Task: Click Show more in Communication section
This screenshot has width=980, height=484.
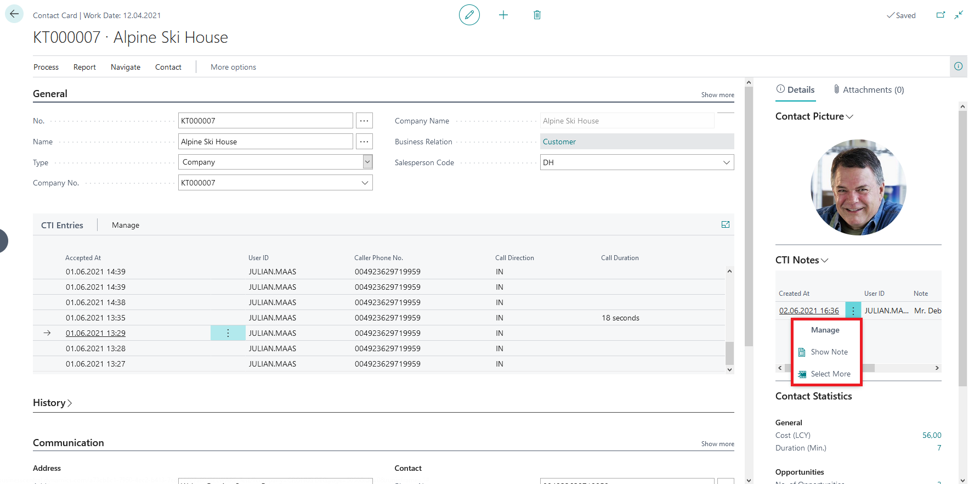Action: coord(717,444)
